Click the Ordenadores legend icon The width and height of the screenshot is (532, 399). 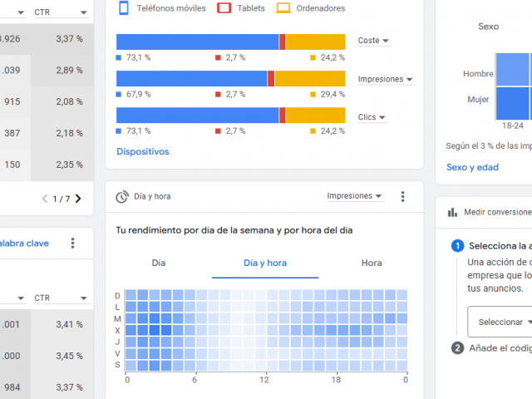point(283,8)
